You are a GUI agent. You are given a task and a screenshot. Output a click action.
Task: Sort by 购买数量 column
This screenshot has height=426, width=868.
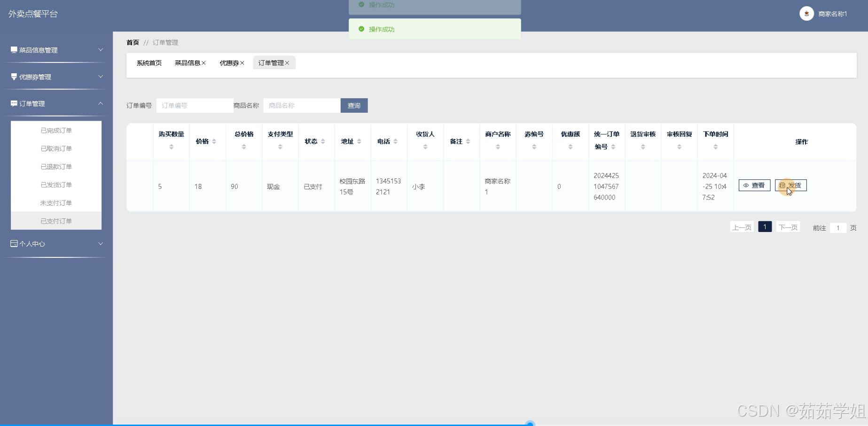172,147
